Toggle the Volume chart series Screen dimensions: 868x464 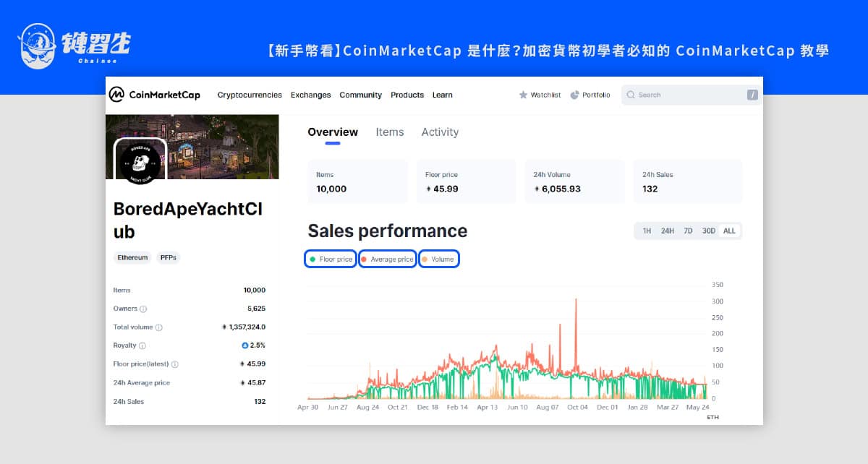(439, 259)
